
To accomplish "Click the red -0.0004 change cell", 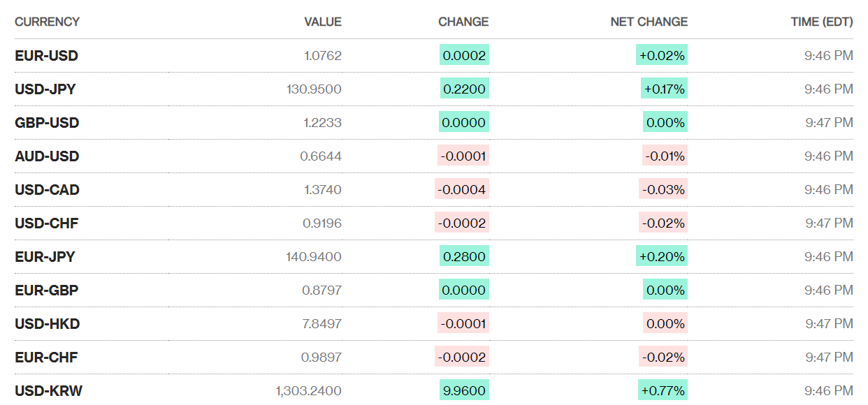I will coord(461,189).
